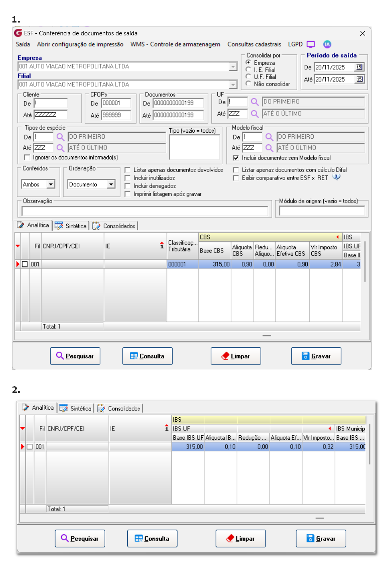The height and width of the screenshot is (570, 392).
Task: Open 'WMS - Controle de armazenagem' menu
Action: pos(175,44)
